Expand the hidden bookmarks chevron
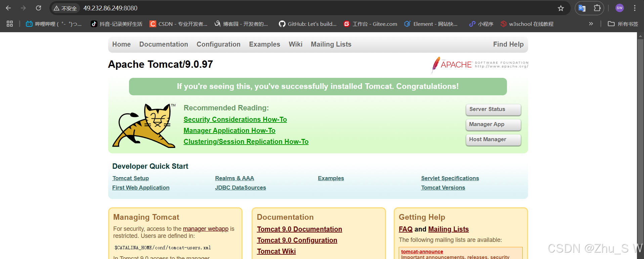Image resolution: width=644 pixels, height=259 pixels. [591, 24]
